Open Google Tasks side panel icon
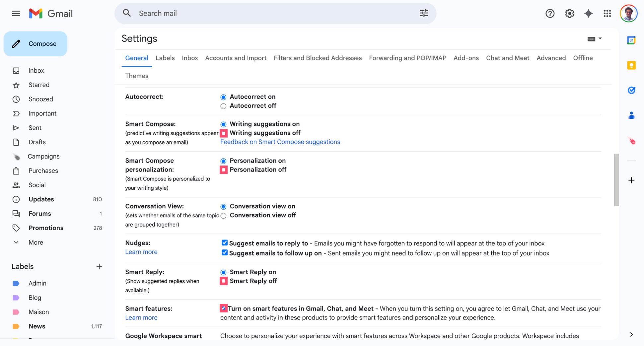The height and width of the screenshot is (346, 644). 631,90
